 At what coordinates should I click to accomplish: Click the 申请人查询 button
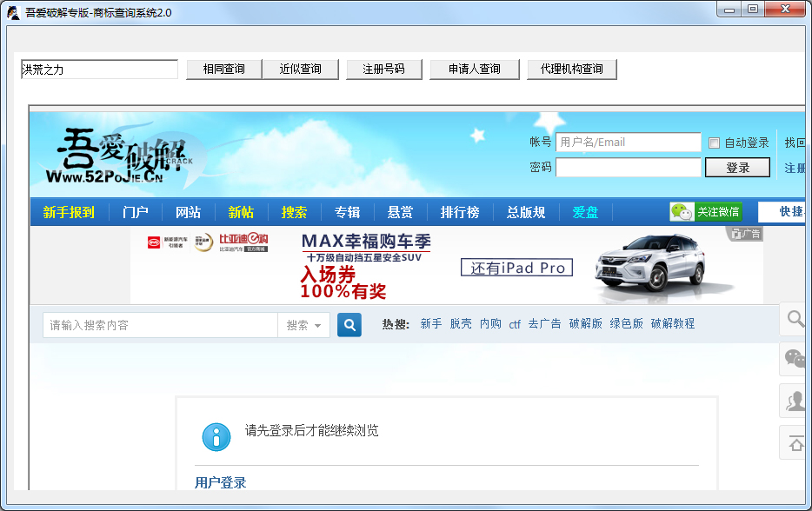coord(475,70)
